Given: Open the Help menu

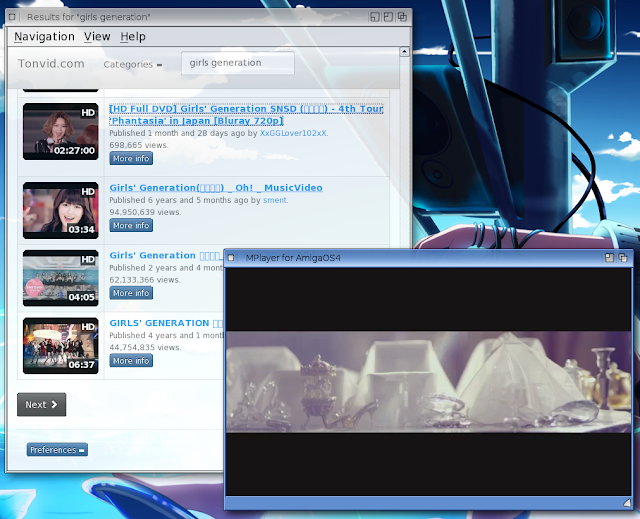Looking at the screenshot, I should pos(133,37).
